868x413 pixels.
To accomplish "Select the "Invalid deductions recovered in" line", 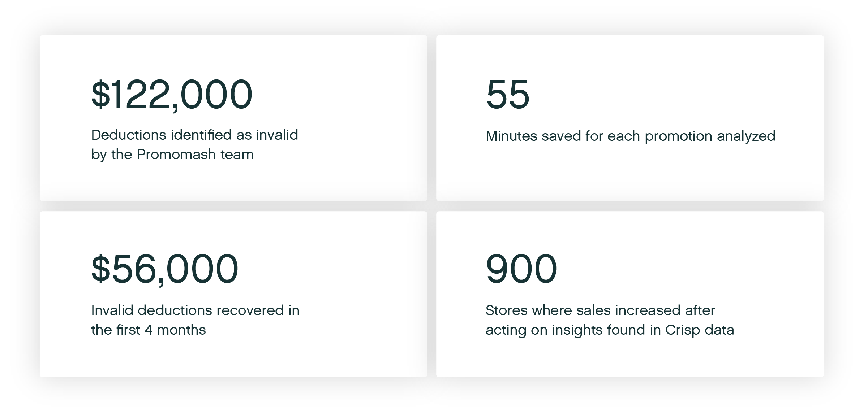I will coord(195,310).
